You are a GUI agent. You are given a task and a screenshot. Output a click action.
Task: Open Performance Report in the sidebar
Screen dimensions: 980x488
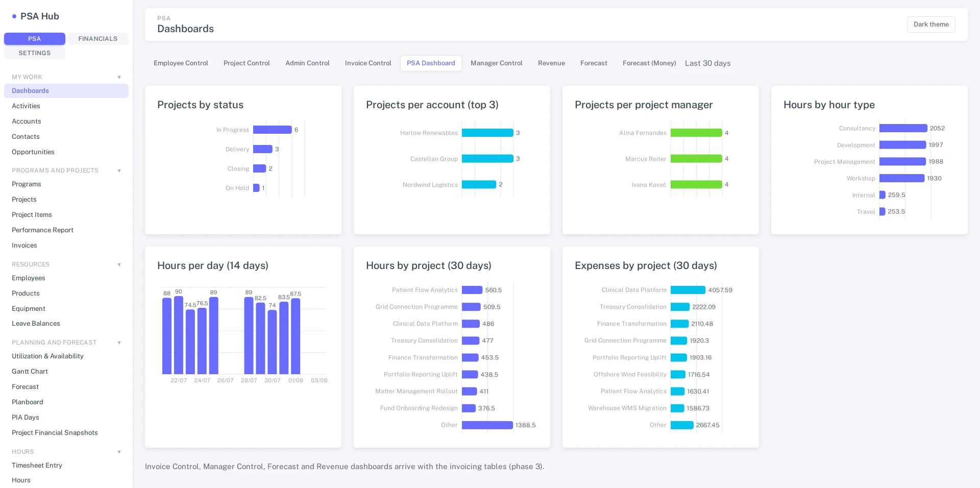(x=66, y=230)
